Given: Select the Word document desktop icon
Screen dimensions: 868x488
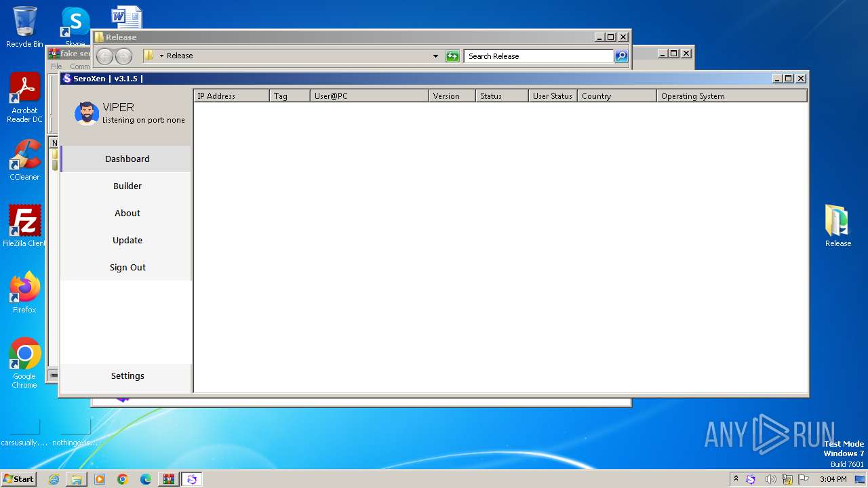Looking at the screenshot, I should pos(127,17).
